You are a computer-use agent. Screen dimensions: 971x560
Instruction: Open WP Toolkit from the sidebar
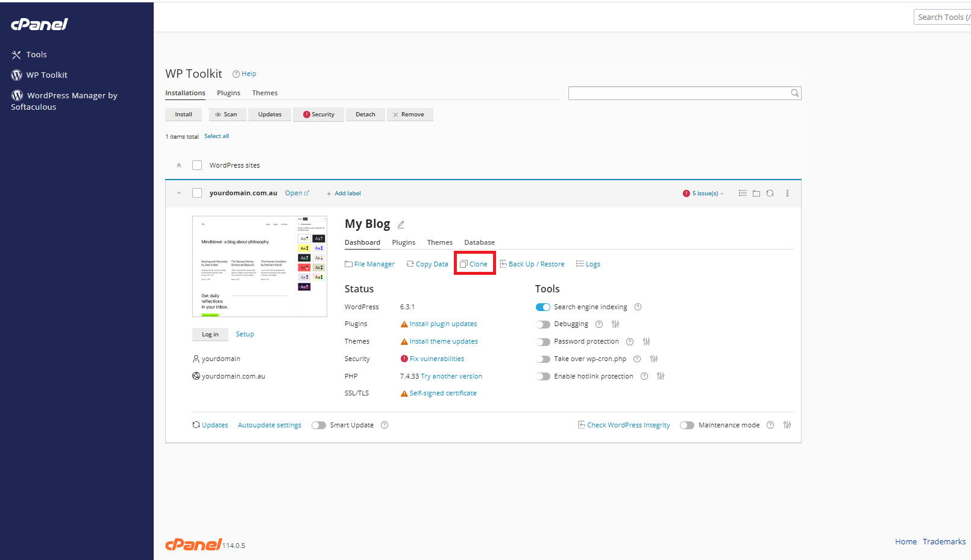(x=39, y=75)
